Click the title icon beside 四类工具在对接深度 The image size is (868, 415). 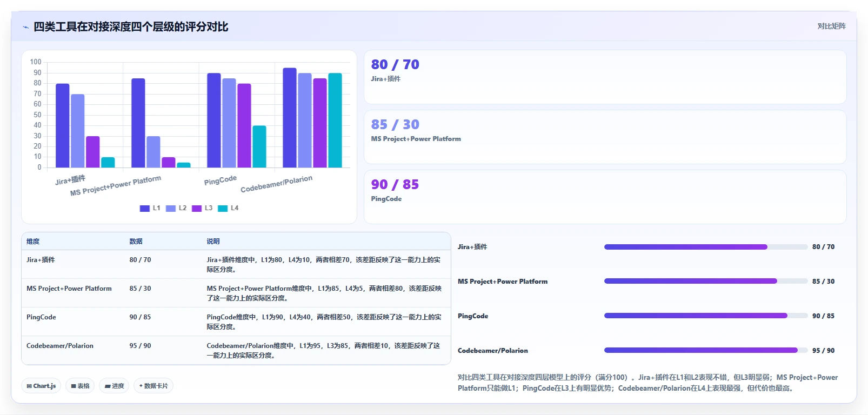[25, 27]
